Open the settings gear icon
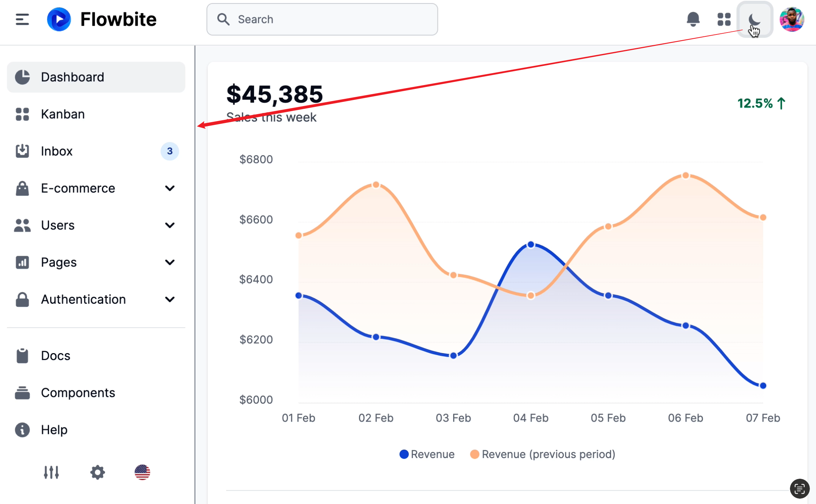The image size is (816, 504). pyautogui.click(x=97, y=472)
